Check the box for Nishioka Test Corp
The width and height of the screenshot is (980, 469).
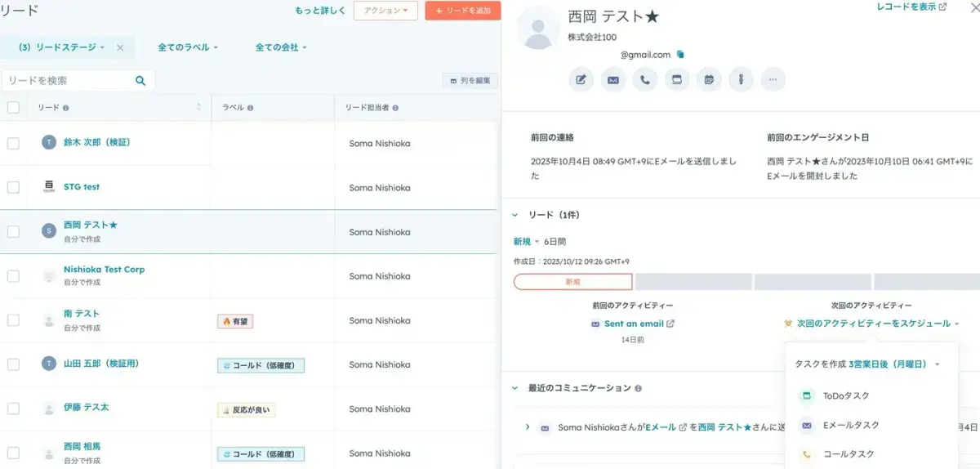(13, 275)
